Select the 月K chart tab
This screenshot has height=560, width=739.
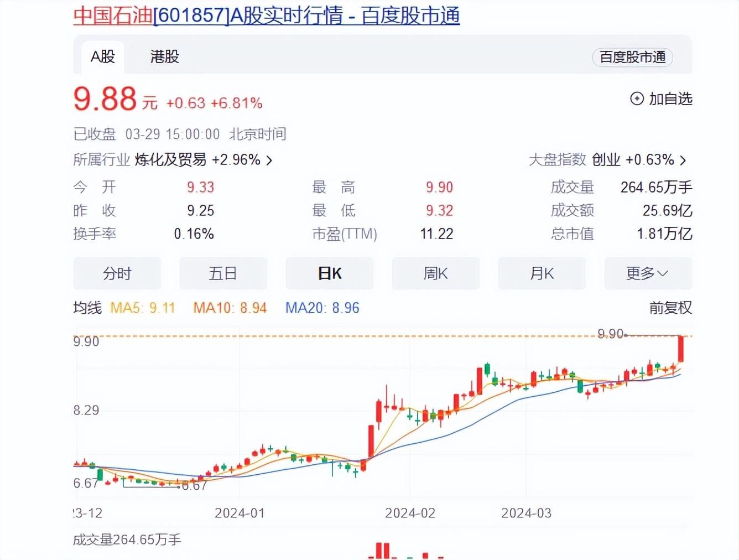coord(542,273)
